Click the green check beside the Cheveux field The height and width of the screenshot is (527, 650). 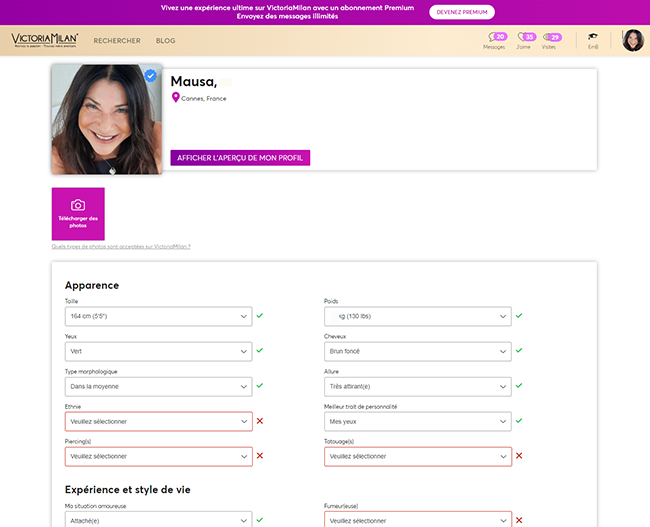coord(519,350)
